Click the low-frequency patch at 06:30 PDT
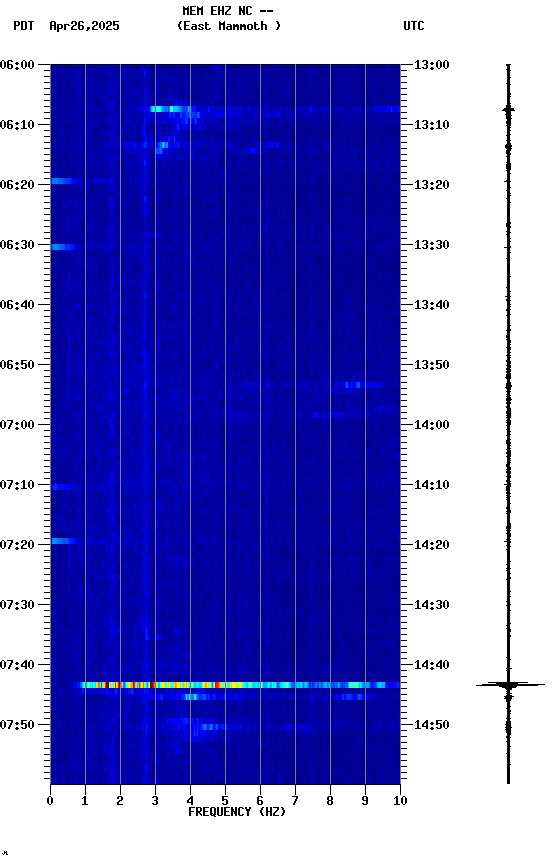This screenshot has width=552, height=864. tap(64, 247)
